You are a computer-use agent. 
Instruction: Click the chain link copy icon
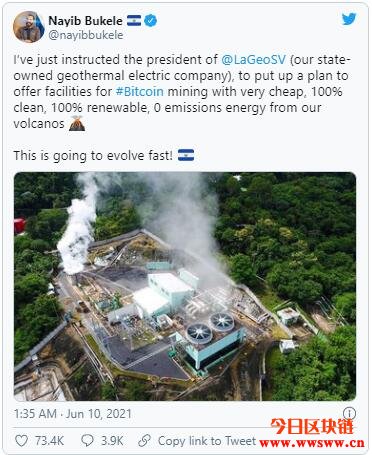[144, 441]
